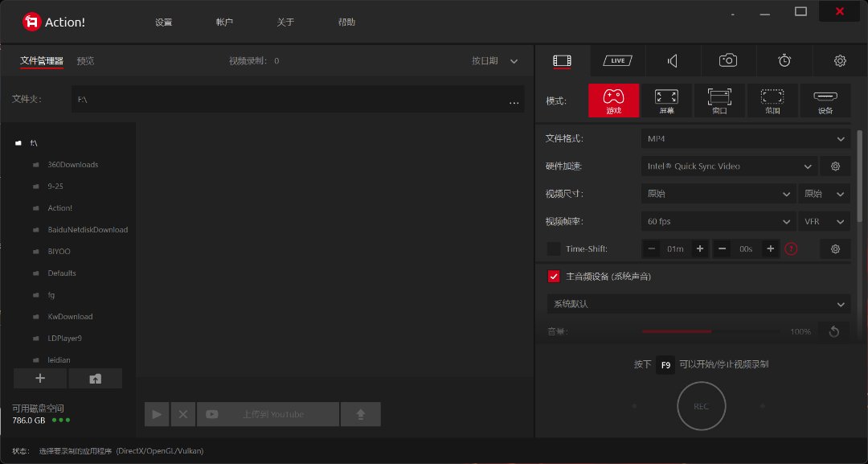Select the BaiduNetdiskDownload folder
868x464 pixels.
coord(88,230)
